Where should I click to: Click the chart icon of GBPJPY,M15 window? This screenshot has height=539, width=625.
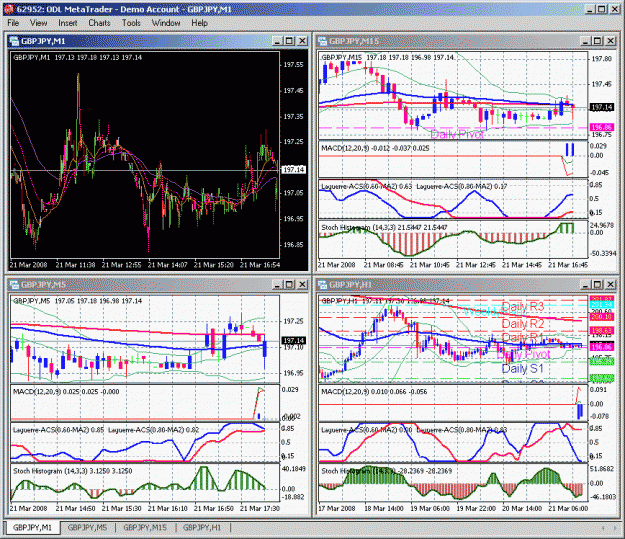[322, 41]
